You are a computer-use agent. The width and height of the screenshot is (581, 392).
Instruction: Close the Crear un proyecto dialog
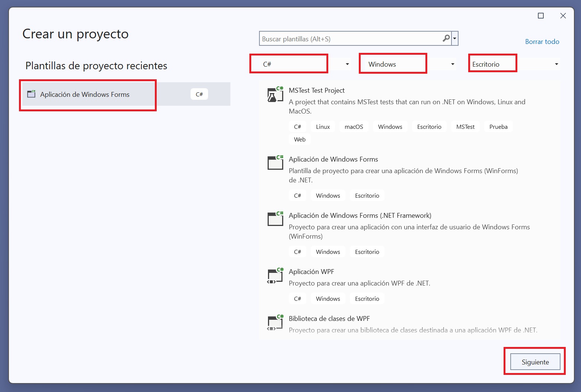tap(563, 16)
